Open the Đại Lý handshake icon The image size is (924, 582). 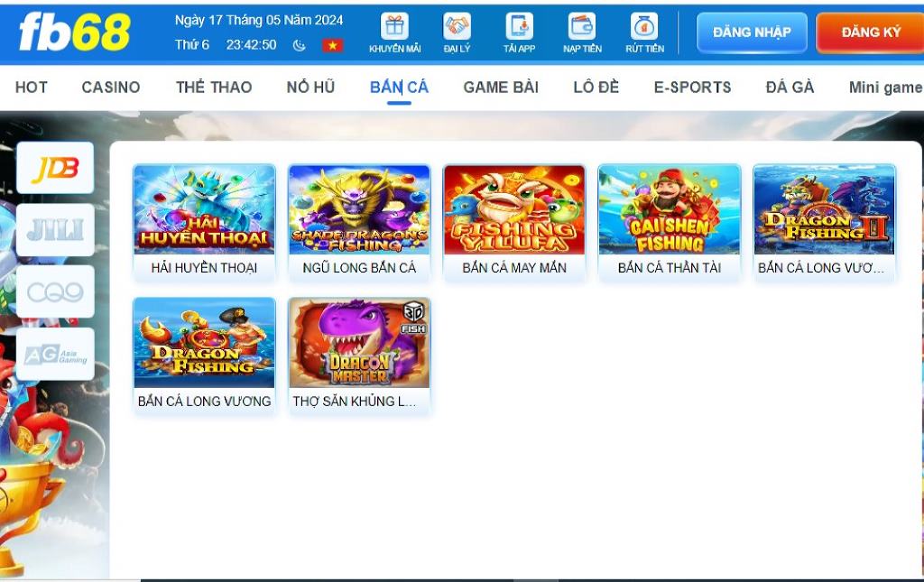pyautogui.click(x=457, y=27)
